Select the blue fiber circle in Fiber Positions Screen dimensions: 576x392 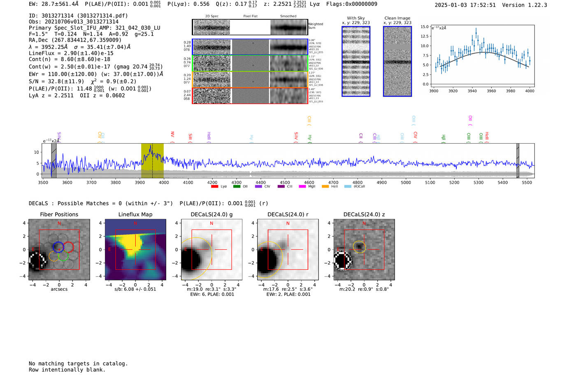pyautogui.click(x=58, y=247)
